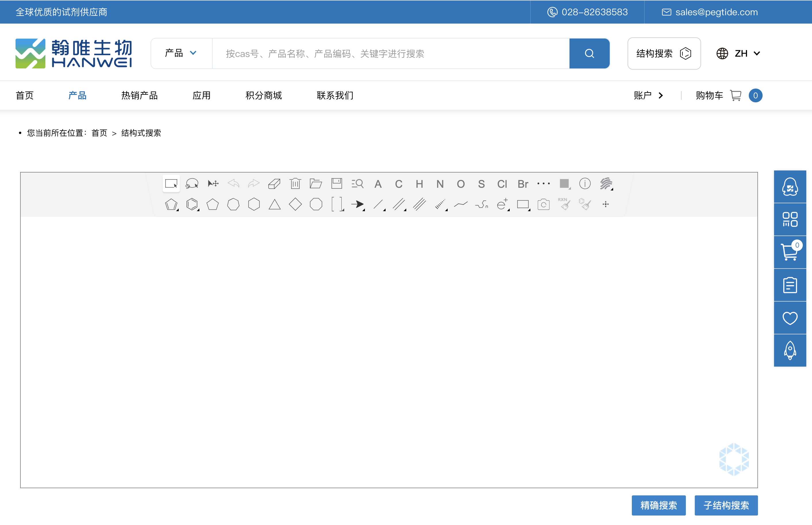The width and height of the screenshot is (812, 525).
Task: Open 联系我们 menu item
Action: click(x=335, y=95)
